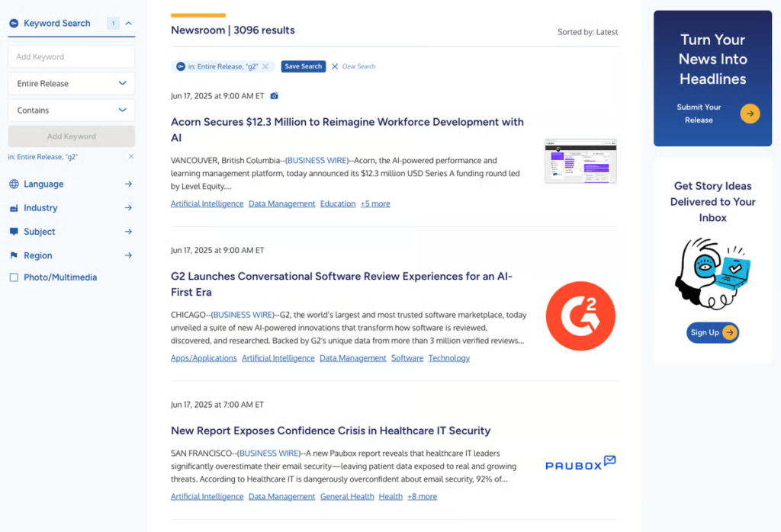Click the Keyword Search arrow badge icon

tap(13, 23)
